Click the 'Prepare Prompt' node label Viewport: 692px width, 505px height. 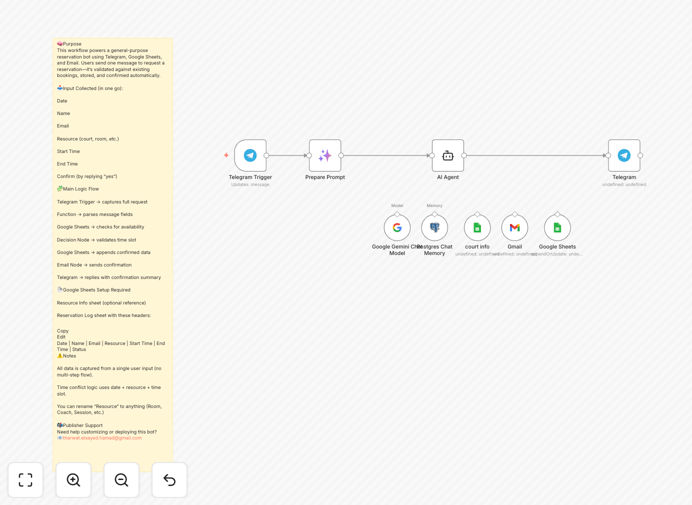click(x=325, y=177)
